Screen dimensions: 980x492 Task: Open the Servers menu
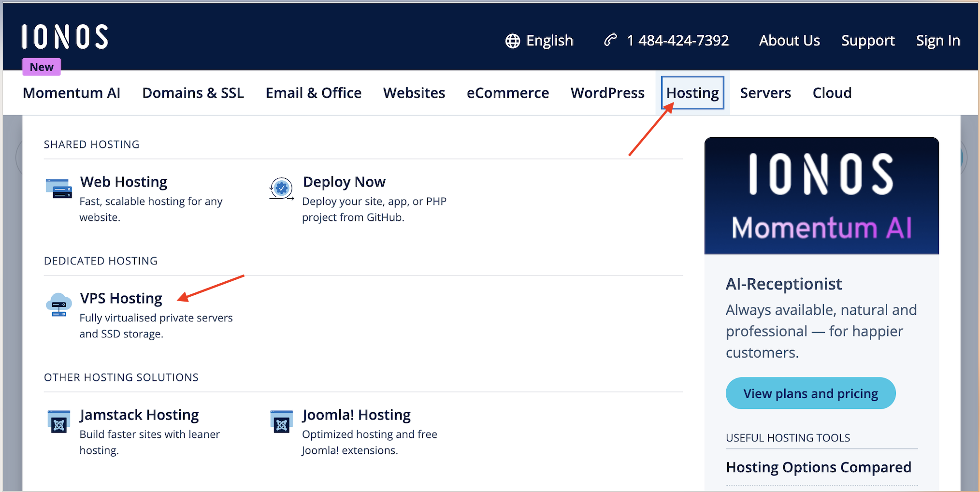click(765, 93)
